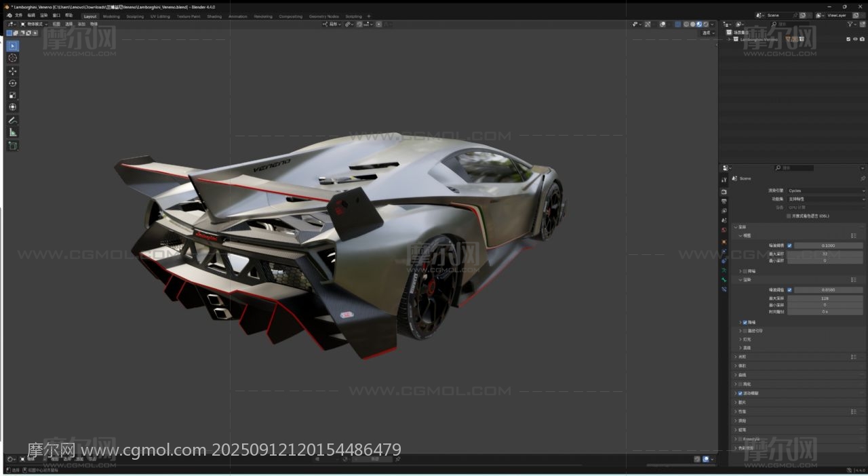The image size is (868, 476).
Task: Adjust render max samples 128 field
Action: pyautogui.click(x=825, y=298)
